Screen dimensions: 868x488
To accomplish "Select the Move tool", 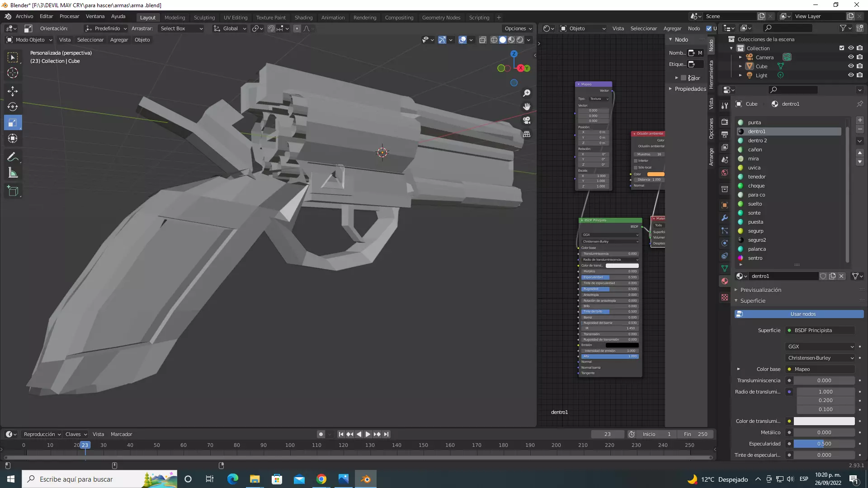I will [13, 91].
